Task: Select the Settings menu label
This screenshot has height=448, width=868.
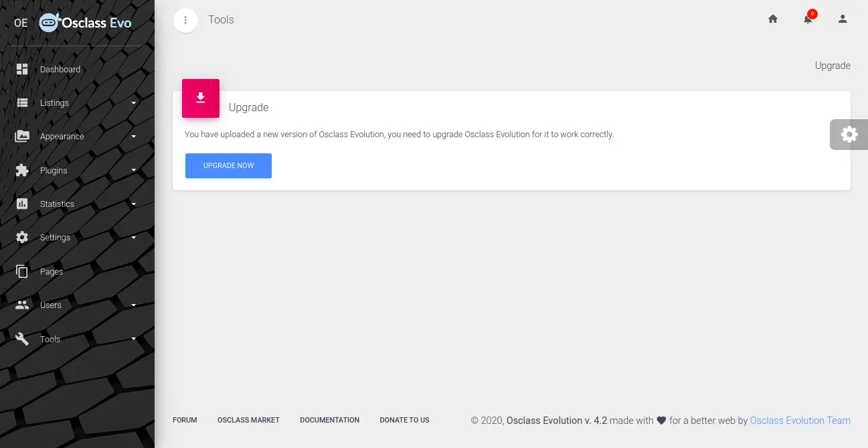Action: pyautogui.click(x=55, y=238)
